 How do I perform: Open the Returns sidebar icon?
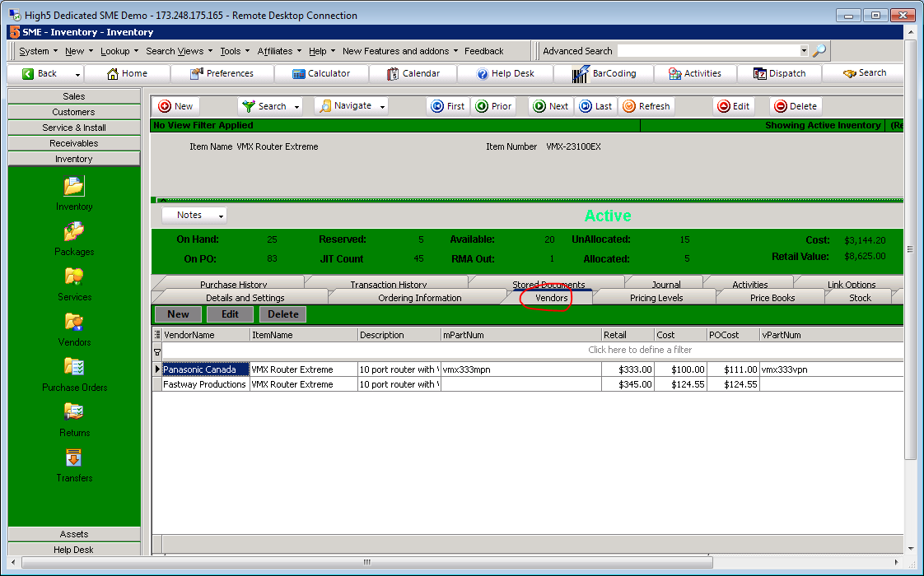(74, 412)
